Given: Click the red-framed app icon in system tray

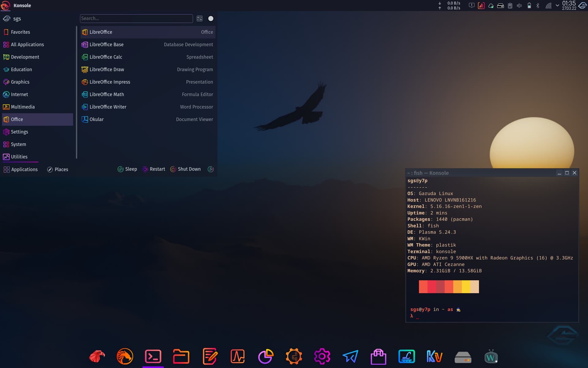Looking at the screenshot, I should [x=481, y=6].
